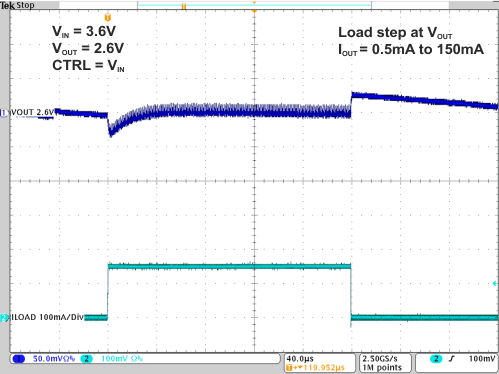Click the rising edge trigger slope icon
Screen dimensions: 499x374
point(452,359)
